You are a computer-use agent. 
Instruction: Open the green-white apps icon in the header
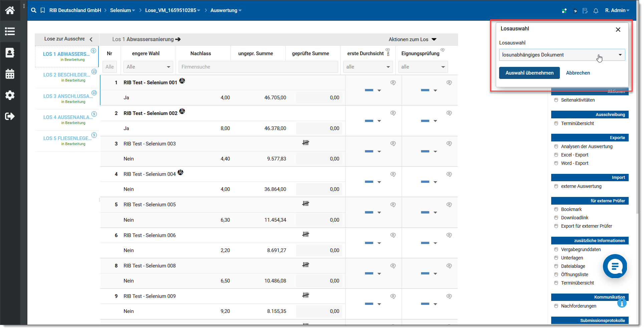point(564,11)
